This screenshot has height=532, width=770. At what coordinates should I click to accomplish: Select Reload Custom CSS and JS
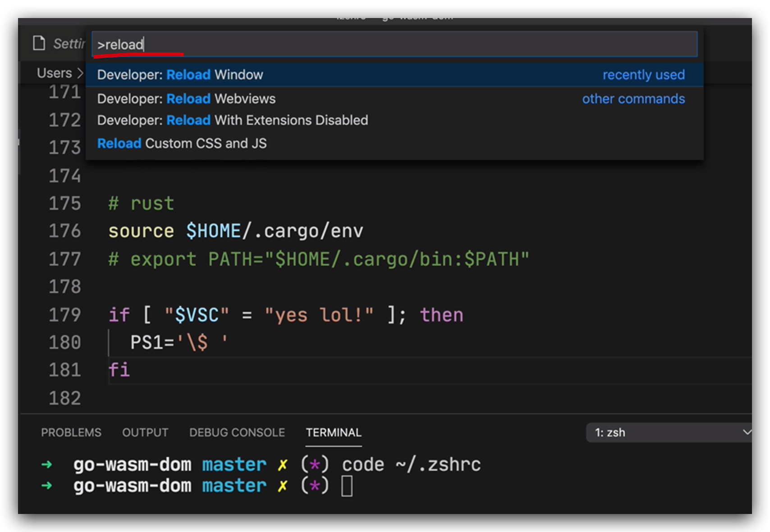click(x=394, y=143)
